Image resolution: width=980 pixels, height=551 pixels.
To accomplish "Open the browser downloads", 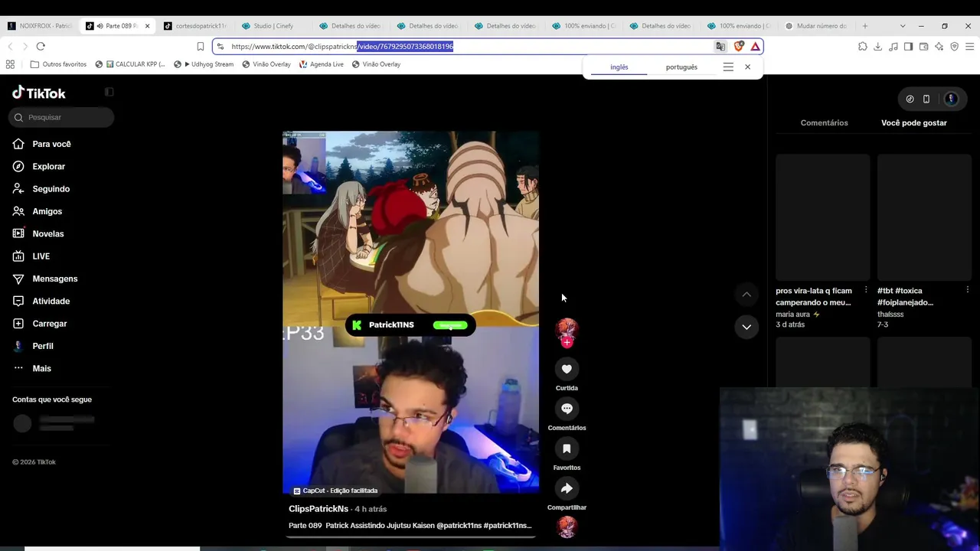I will tap(878, 47).
